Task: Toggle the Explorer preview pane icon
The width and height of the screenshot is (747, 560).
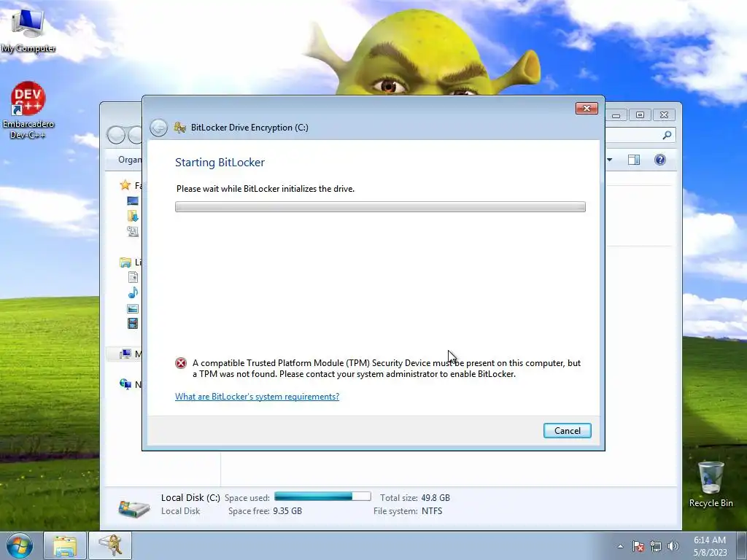Action: (634, 160)
